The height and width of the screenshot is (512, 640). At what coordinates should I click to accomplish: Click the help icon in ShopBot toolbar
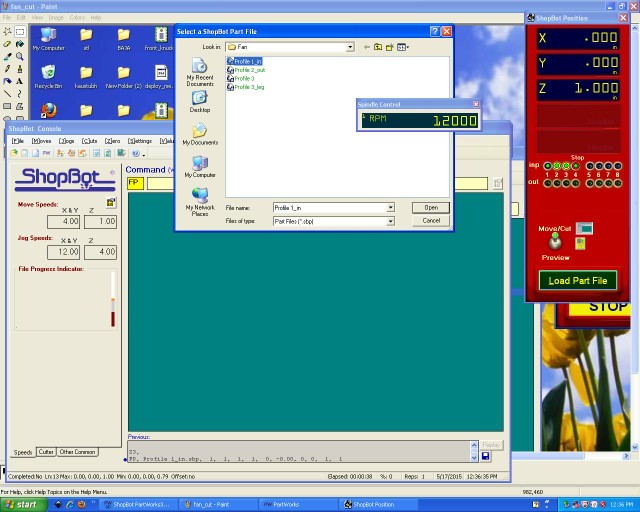point(136,153)
